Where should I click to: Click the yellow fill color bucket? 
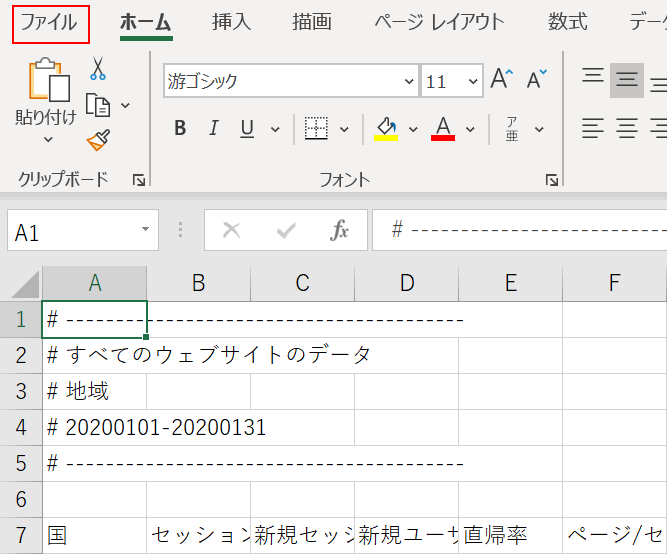point(386,128)
